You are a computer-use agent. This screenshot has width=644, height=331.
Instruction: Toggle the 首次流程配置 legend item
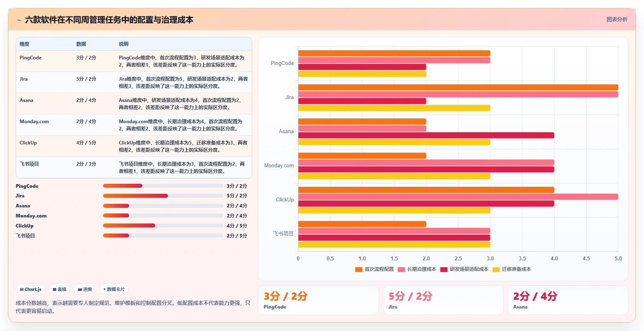click(374, 269)
